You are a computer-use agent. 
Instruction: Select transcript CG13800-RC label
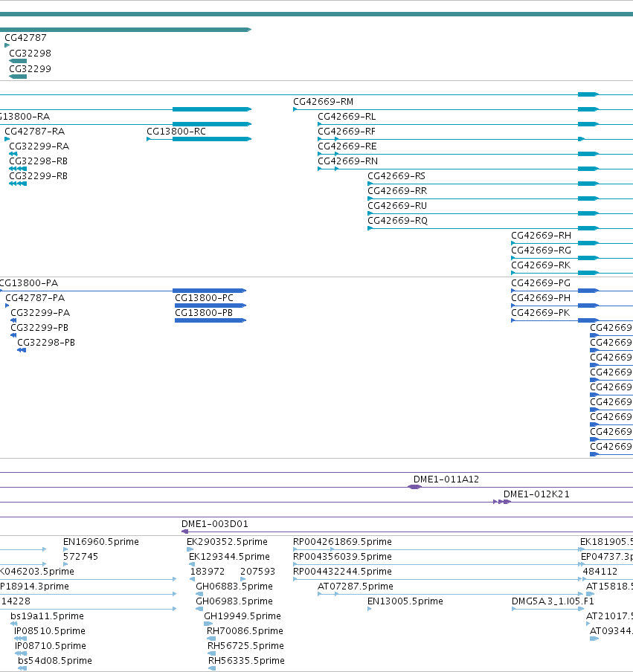176,131
